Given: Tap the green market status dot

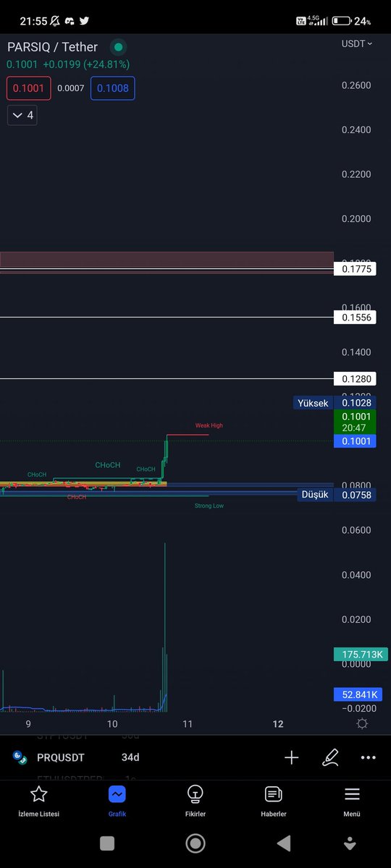Looking at the screenshot, I should coord(118,47).
